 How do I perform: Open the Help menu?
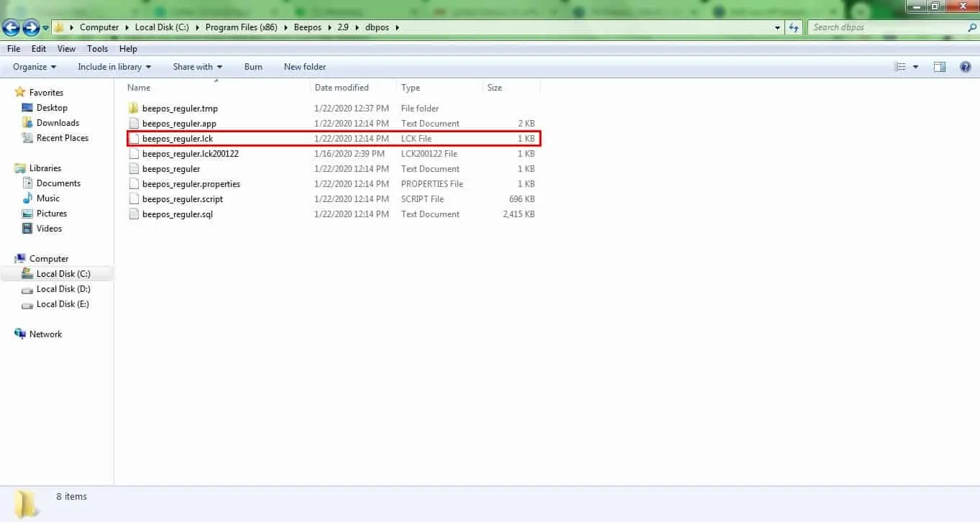(x=128, y=49)
